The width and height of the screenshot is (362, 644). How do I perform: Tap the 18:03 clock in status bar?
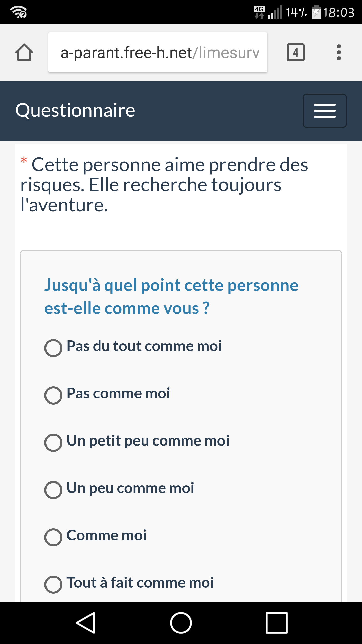click(x=339, y=13)
